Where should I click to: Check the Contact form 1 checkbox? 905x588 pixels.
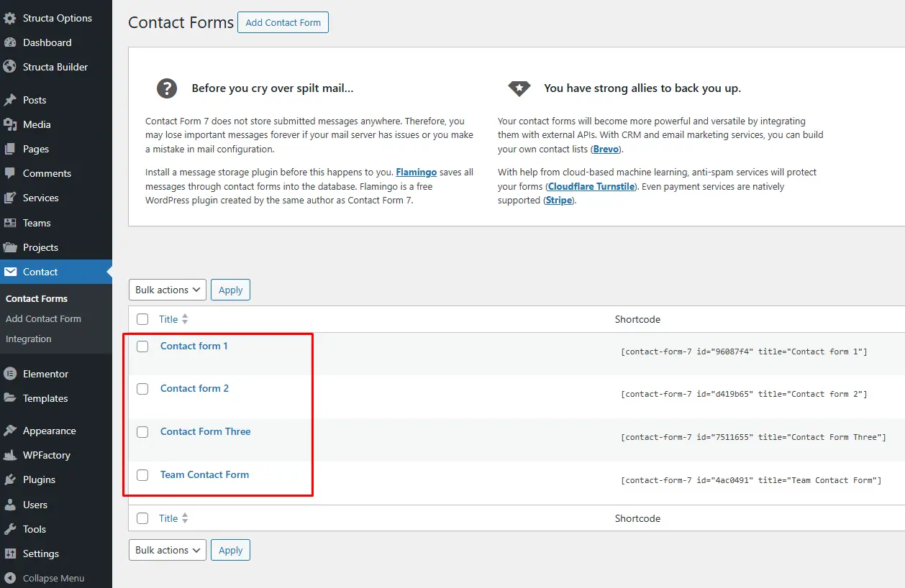pyautogui.click(x=142, y=346)
